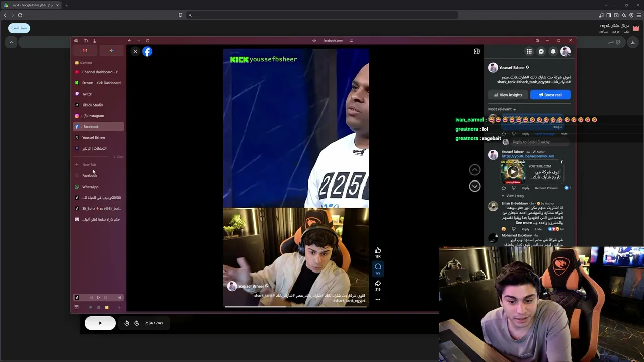Viewport: 644px width, 362px height.
Task: Open the Arabic analytics Creators tab
Action: [x=99, y=148]
